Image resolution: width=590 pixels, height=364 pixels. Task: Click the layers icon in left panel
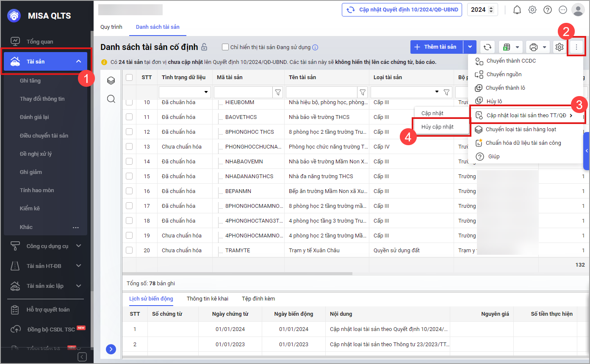coord(111,80)
